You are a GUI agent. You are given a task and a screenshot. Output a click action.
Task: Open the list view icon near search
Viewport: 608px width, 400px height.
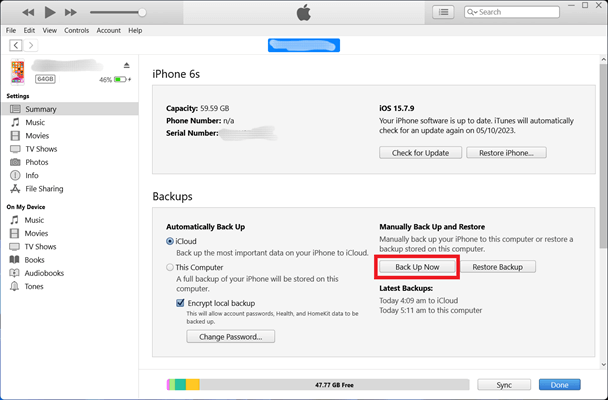[x=443, y=12]
